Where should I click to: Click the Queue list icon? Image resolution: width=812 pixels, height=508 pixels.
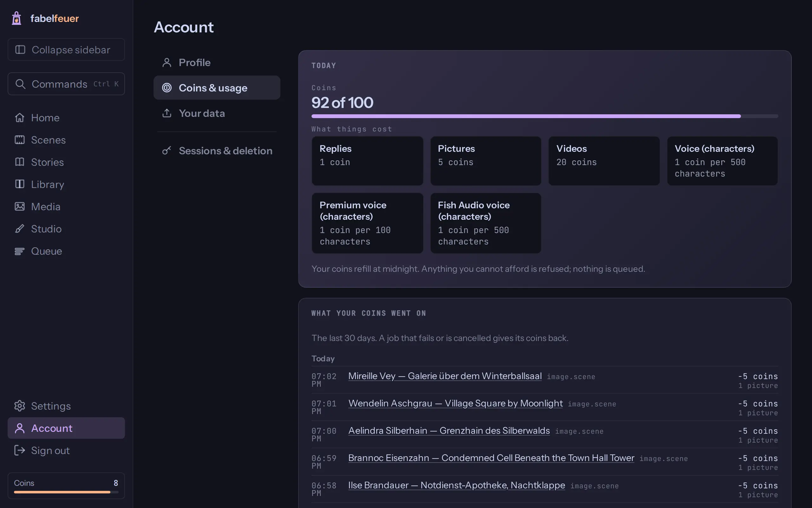[19, 251]
